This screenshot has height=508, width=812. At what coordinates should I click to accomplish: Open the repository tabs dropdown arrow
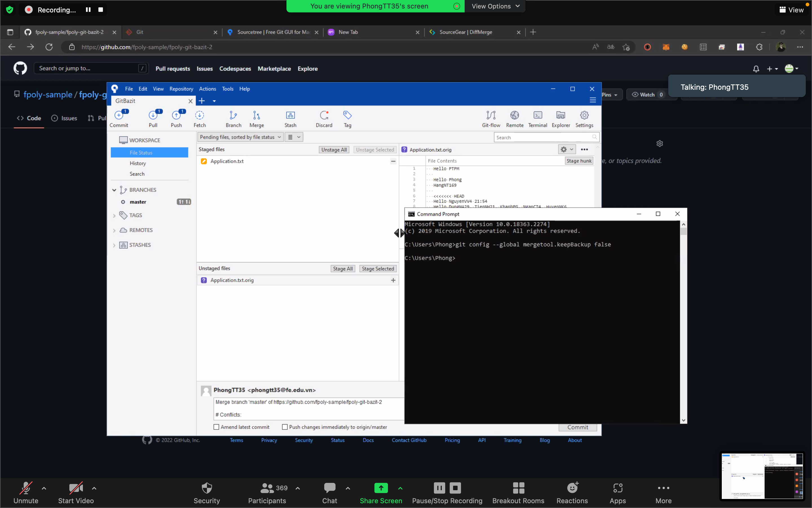click(214, 101)
